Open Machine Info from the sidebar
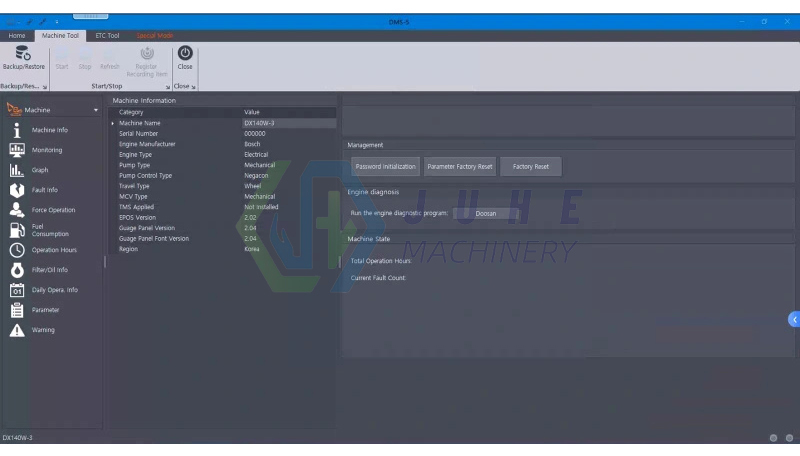800x456 pixels. tap(17, 130)
